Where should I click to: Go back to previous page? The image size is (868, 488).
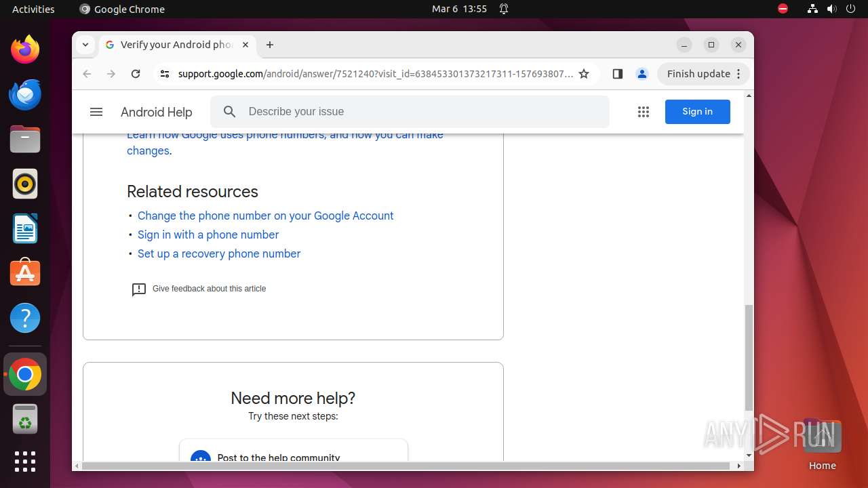pos(87,74)
